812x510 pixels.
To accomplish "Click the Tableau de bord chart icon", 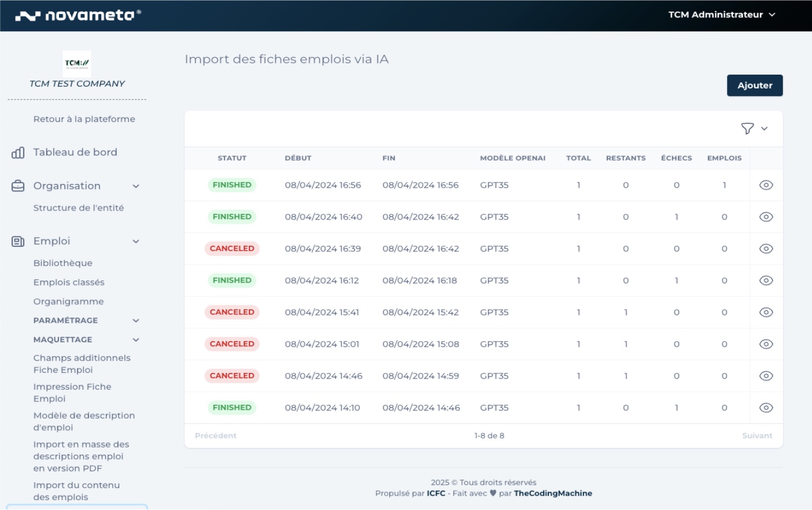I will click(x=18, y=153).
